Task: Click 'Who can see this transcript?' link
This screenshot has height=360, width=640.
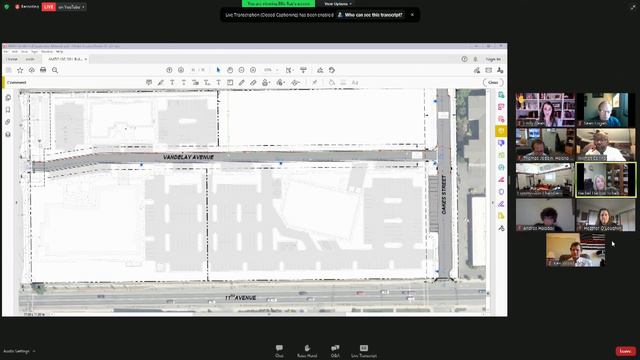Action: point(373,15)
